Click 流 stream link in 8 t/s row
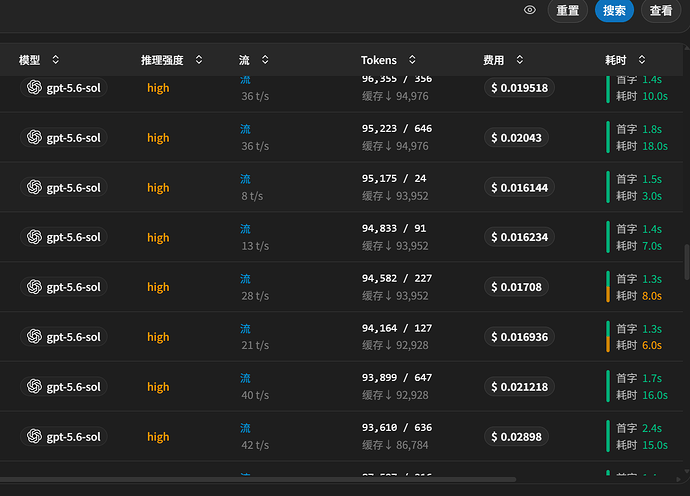The height and width of the screenshot is (496, 690). [245, 179]
